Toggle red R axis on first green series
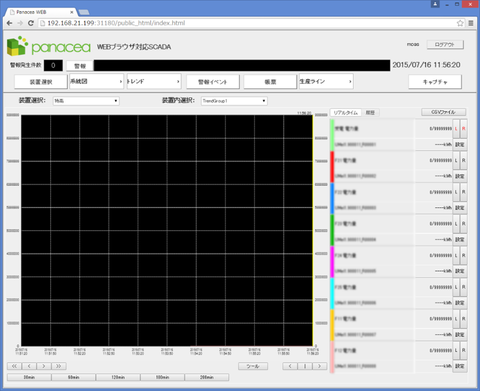This screenshot has height=391, width=480. 463,128
